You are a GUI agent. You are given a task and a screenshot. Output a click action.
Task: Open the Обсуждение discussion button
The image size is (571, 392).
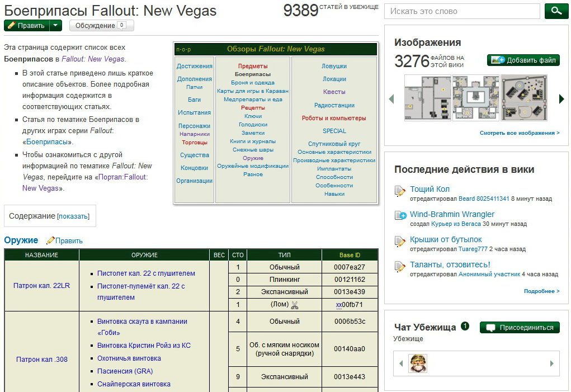tap(102, 26)
